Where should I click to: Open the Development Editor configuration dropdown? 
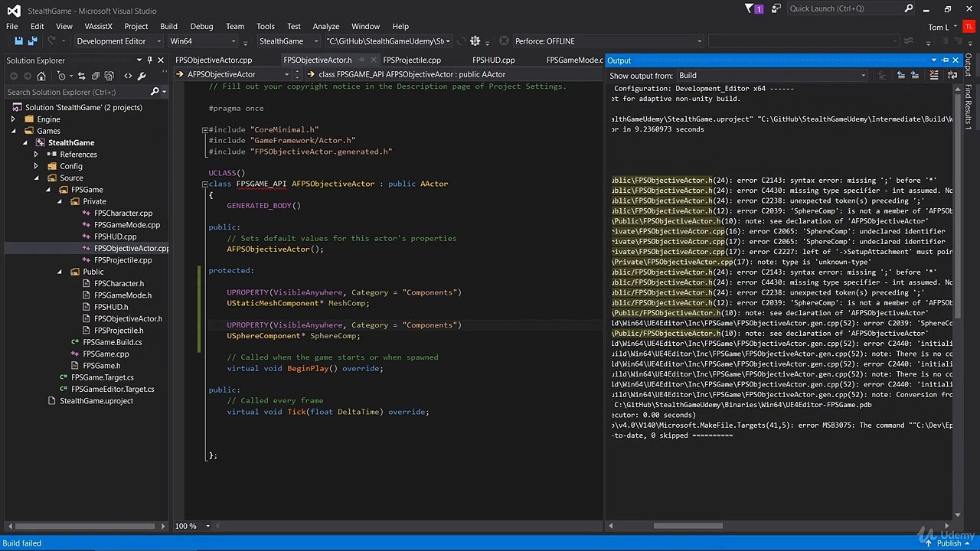click(119, 41)
